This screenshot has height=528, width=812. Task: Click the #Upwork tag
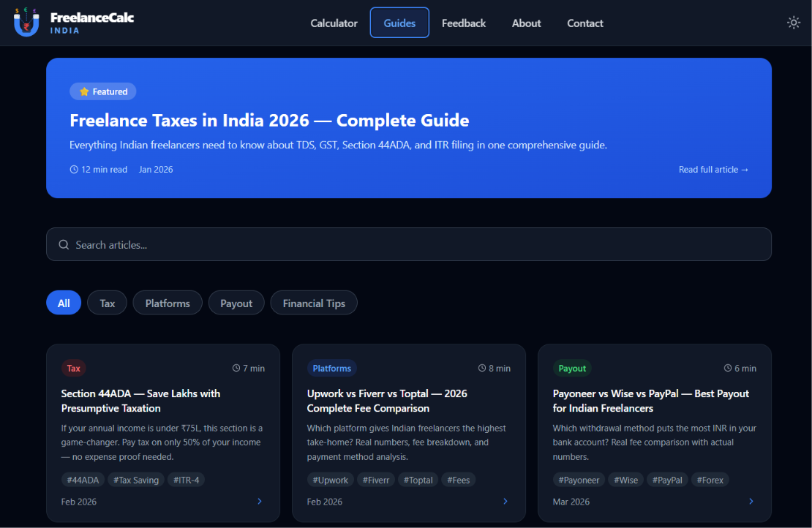(x=331, y=480)
